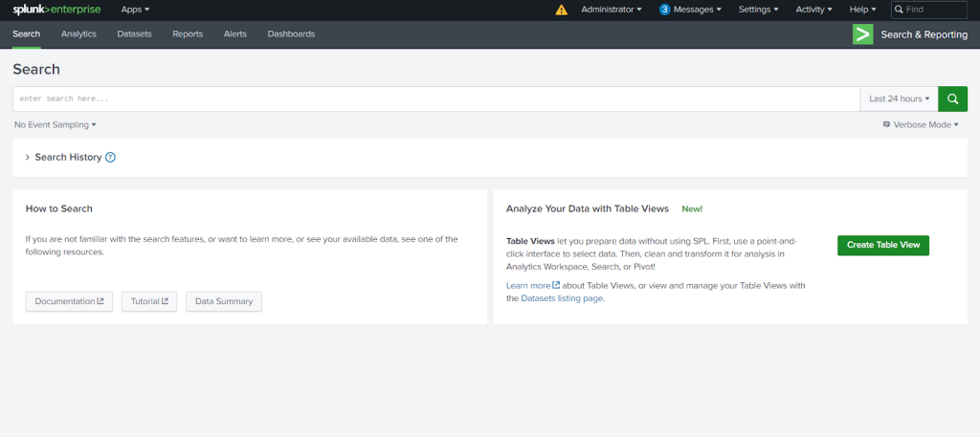Click the Documentation button
Viewport: 980px width, 437px height.
(69, 301)
